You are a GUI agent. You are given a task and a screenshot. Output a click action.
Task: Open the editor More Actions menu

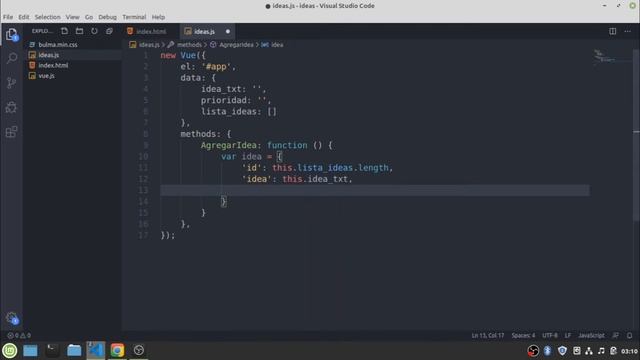point(627,31)
